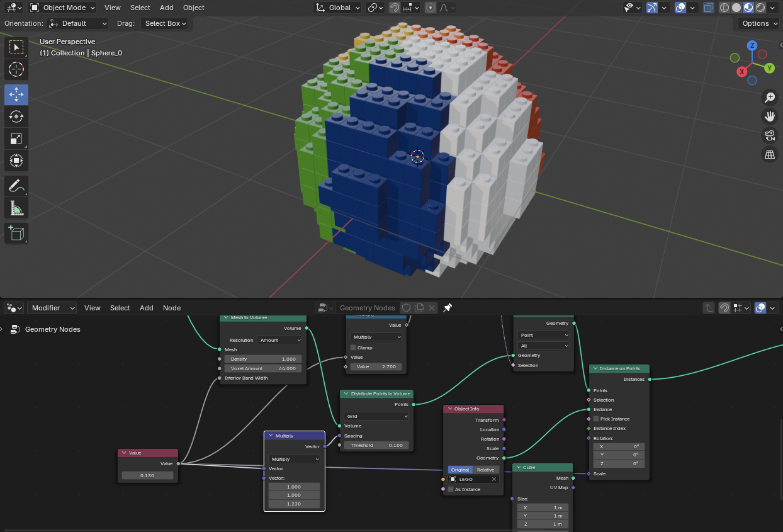Open the Grid mode dropdown on Distribute Points

point(376,416)
